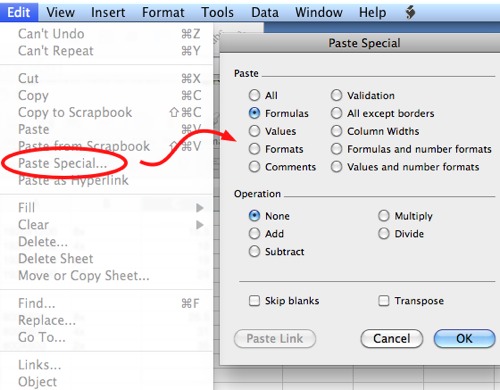Choose the Subtract operation radio button

254,251
